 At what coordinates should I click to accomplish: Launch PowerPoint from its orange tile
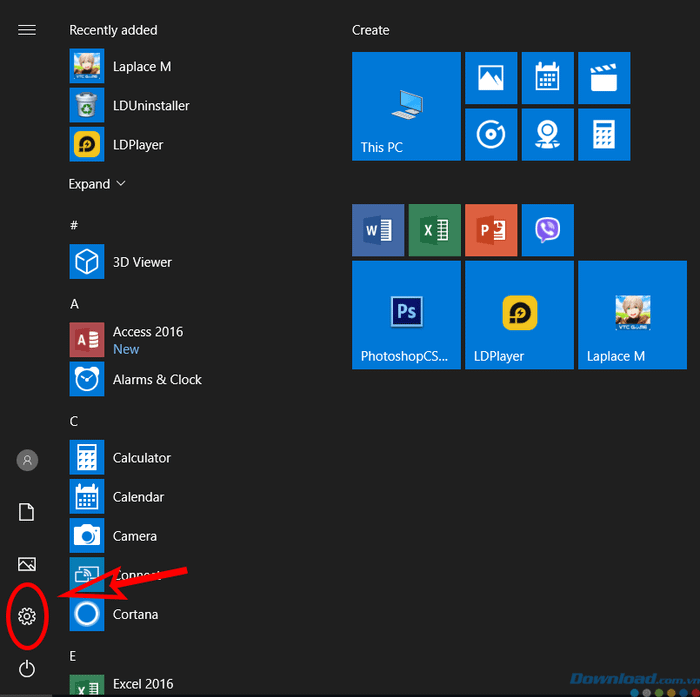(x=491, y=230)
